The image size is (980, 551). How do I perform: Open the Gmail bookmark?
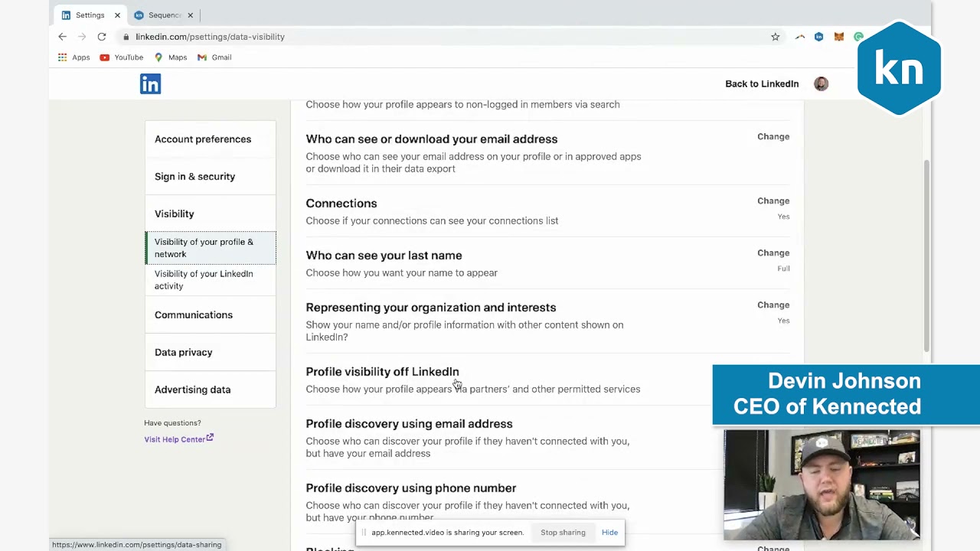[214, 57]
